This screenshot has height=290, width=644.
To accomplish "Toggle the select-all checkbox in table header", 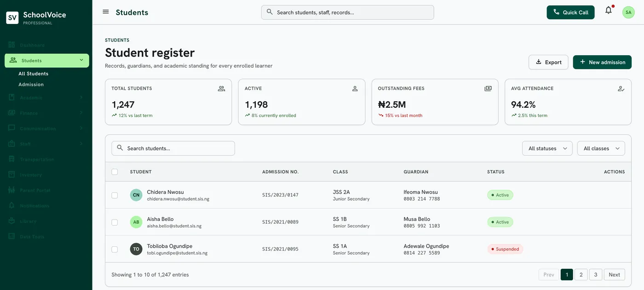I will click(115, 172).
